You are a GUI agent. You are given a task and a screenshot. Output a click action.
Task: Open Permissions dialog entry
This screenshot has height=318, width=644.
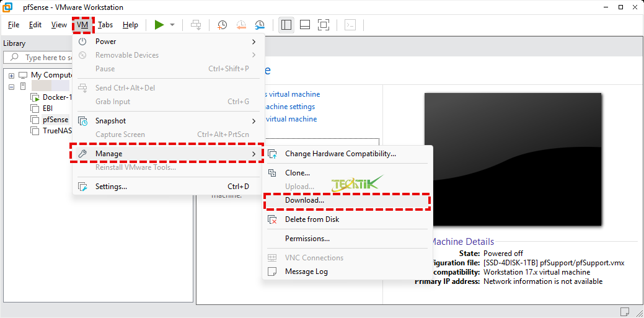[x=348, y=239]
